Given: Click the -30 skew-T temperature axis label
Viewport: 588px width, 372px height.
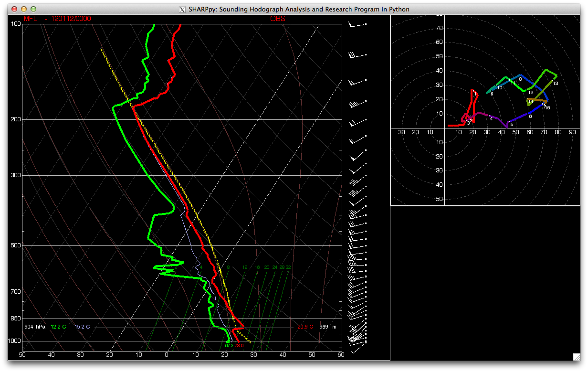Looking at the screenshot, I should [x=79, y=355].
